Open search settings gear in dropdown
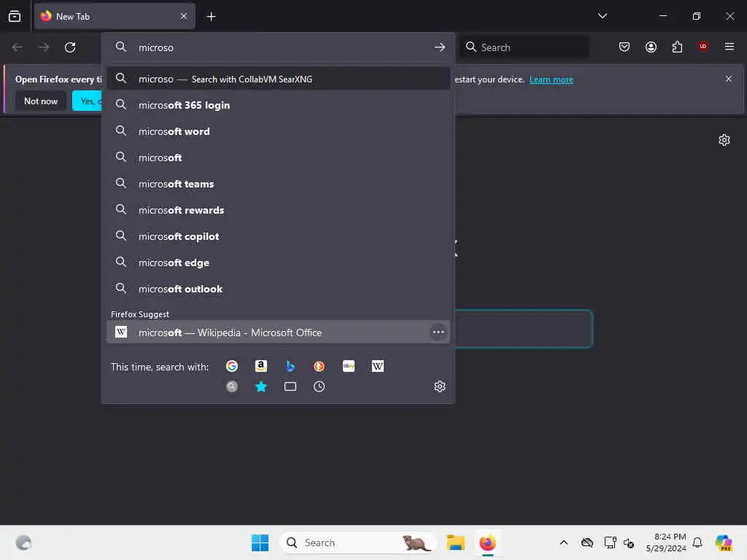 point(440,386)
